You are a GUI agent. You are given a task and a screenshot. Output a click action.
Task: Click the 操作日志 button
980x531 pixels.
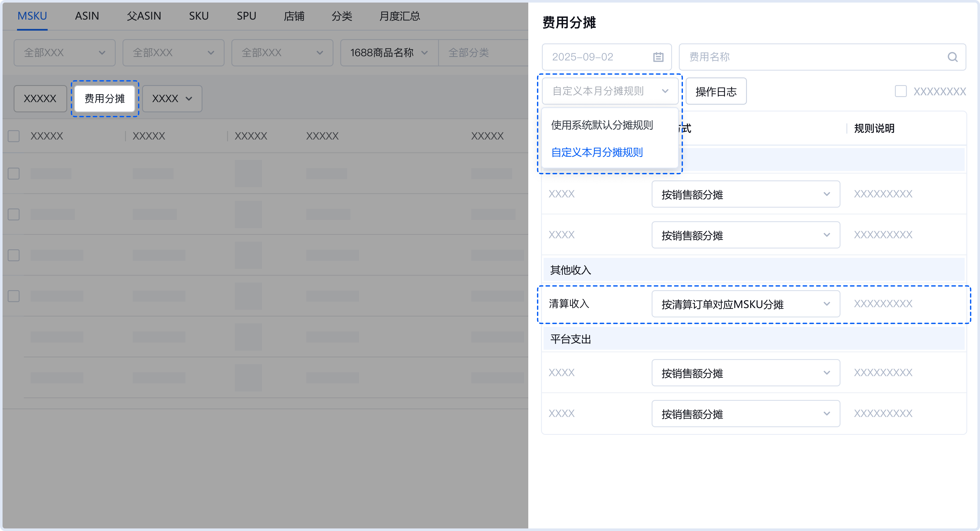pos(716,91)
